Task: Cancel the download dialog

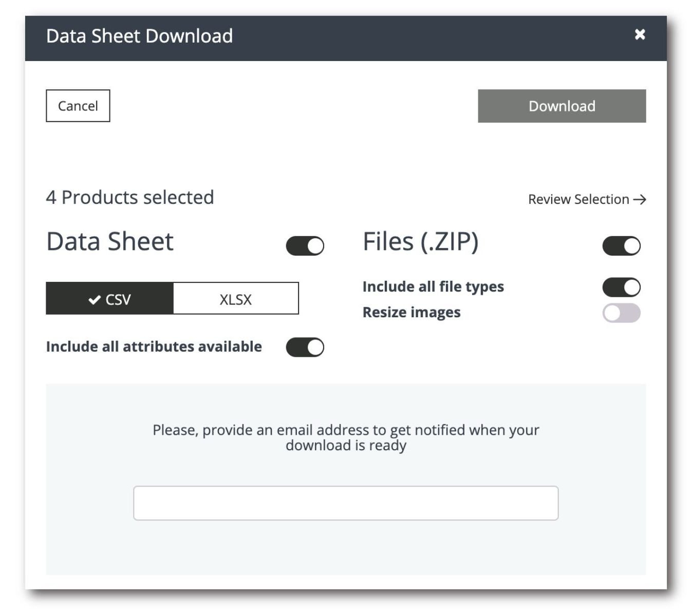Action: [x=78, y=106]
